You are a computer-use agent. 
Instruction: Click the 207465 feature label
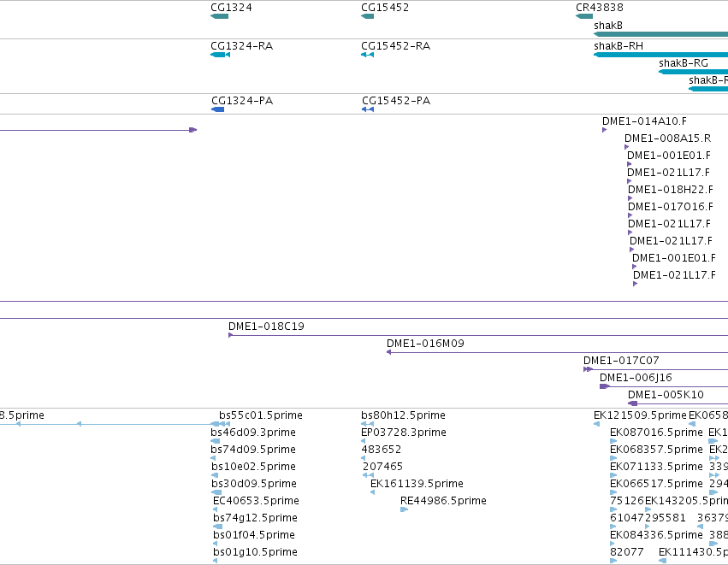pos(382,467)
